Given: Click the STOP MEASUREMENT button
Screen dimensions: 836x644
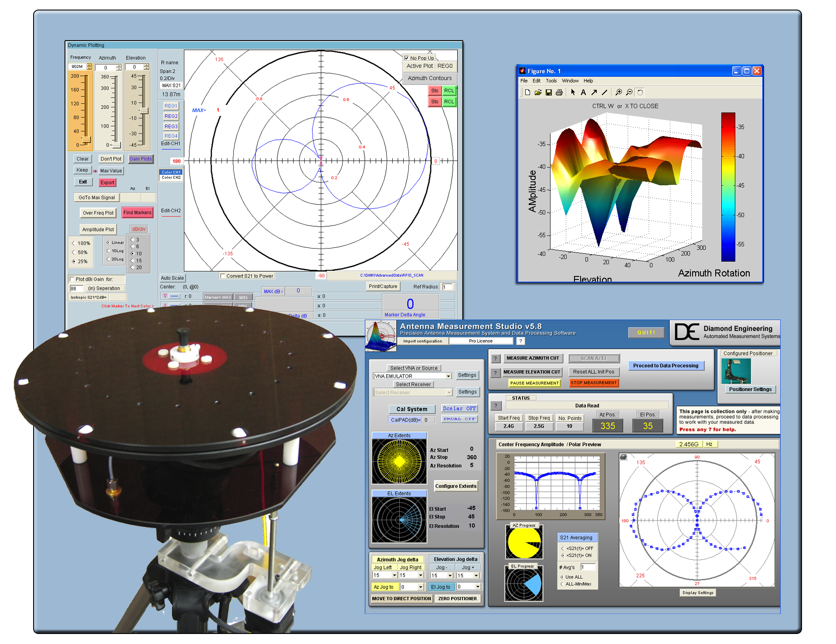Looking at the screenshot, I should [x=594, y=383].
